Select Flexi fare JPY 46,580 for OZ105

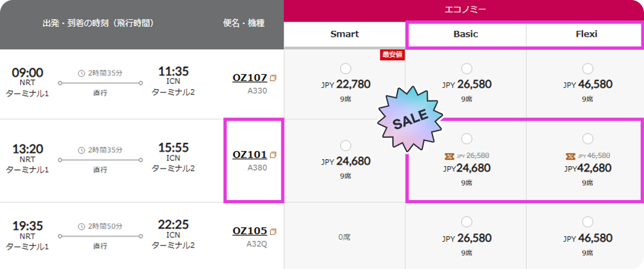pos(587,222)
